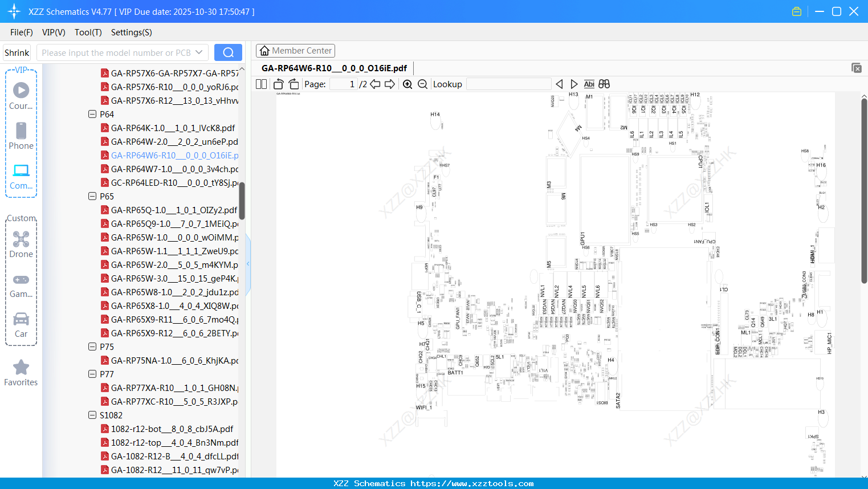868x489 pixels.
Task: Zoom in on the schematic
Action: point(407,84)
